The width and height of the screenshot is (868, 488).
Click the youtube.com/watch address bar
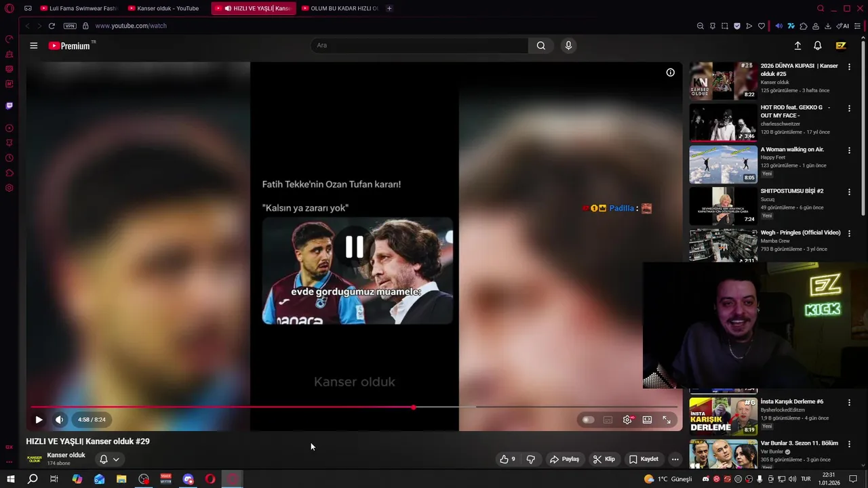(x=131, y=26)
